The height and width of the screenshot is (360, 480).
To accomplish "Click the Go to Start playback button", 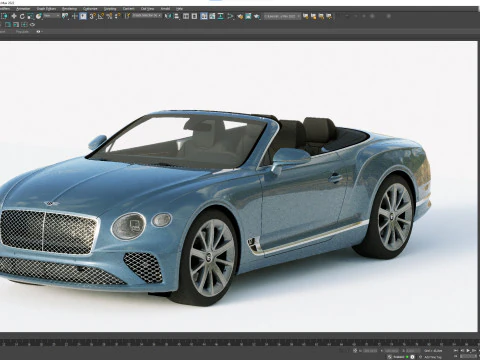I will pos(456,351).
